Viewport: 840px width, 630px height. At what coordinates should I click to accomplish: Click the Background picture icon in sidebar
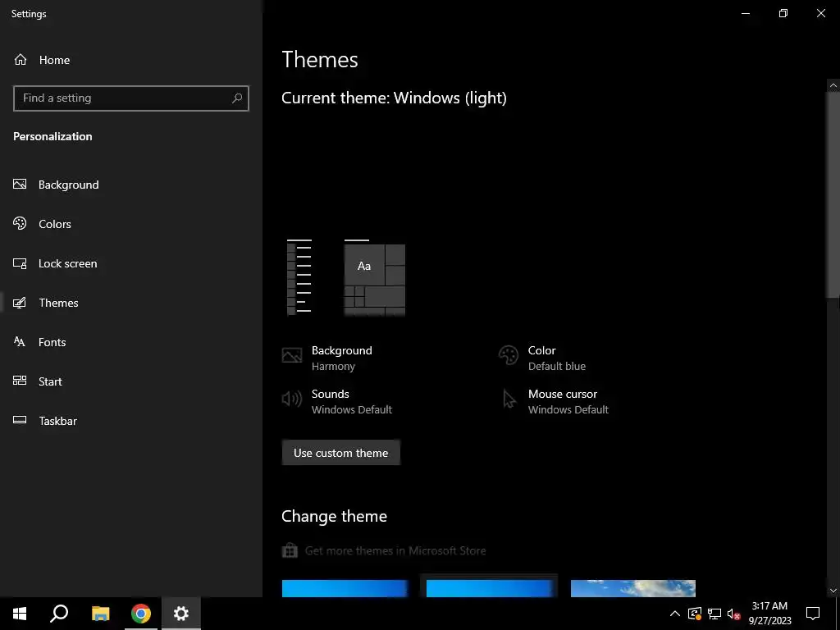coord(20,185)
